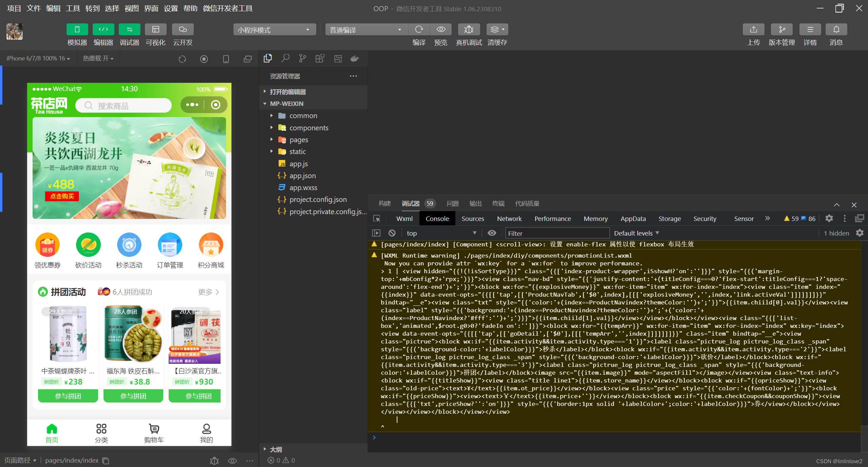Toggle the 模拟器 simulator panel button

pyautogui.click(x=77, y=30)
